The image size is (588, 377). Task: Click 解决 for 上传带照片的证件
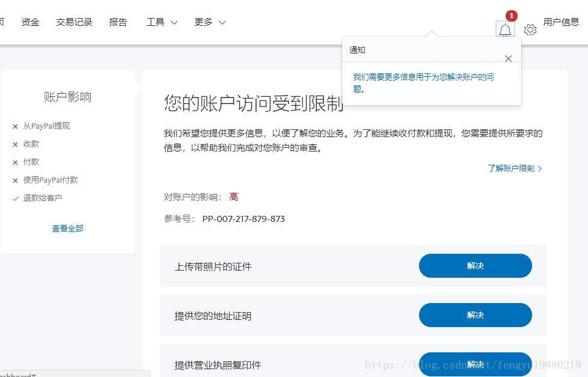click(475, 266)
